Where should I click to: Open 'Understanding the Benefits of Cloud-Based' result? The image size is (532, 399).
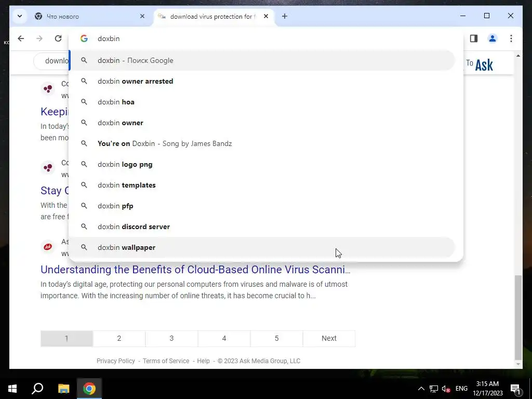(195, 270)
